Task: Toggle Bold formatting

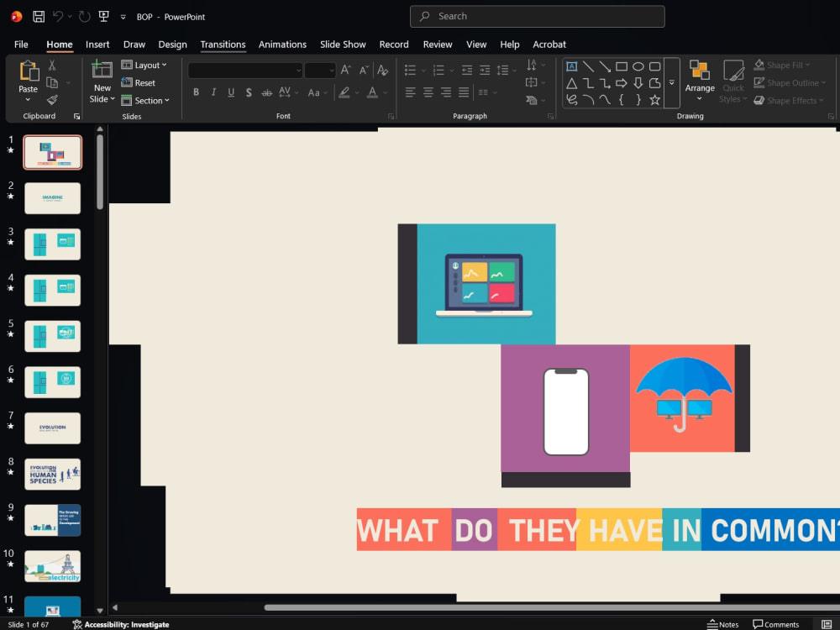Action: coord(196,92)
